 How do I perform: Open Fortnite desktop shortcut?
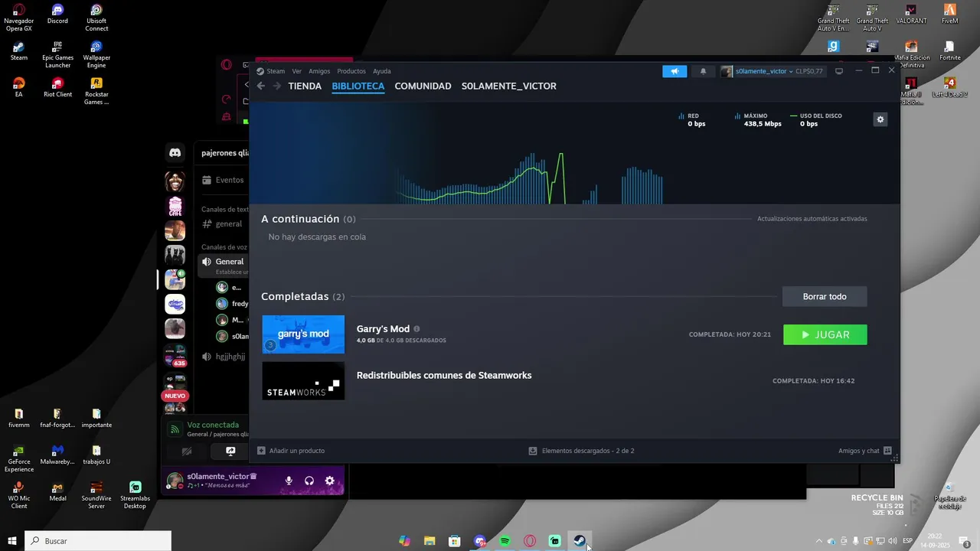point(950,50)
